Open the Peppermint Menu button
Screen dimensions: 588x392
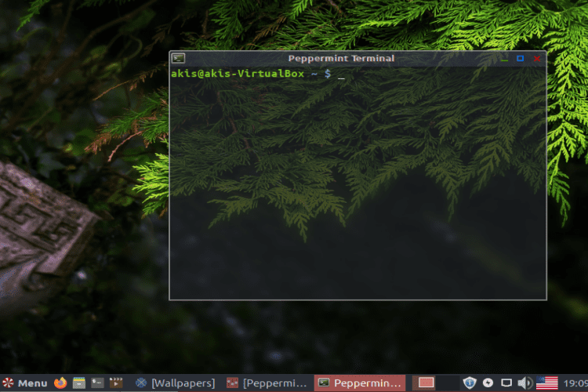click(x=25, y=383)
